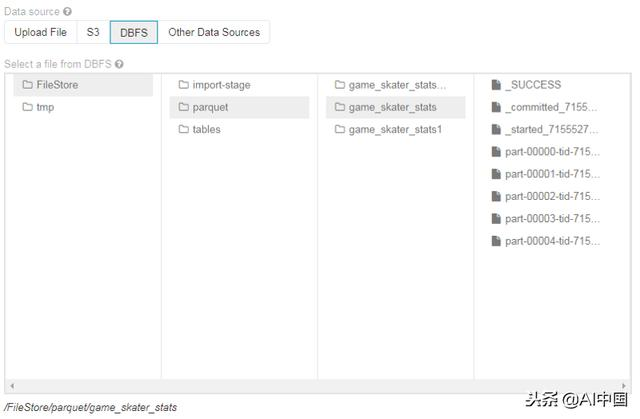
Task: Click help icon next to Select a file from DBFS
Action: [x=119, y=64]
